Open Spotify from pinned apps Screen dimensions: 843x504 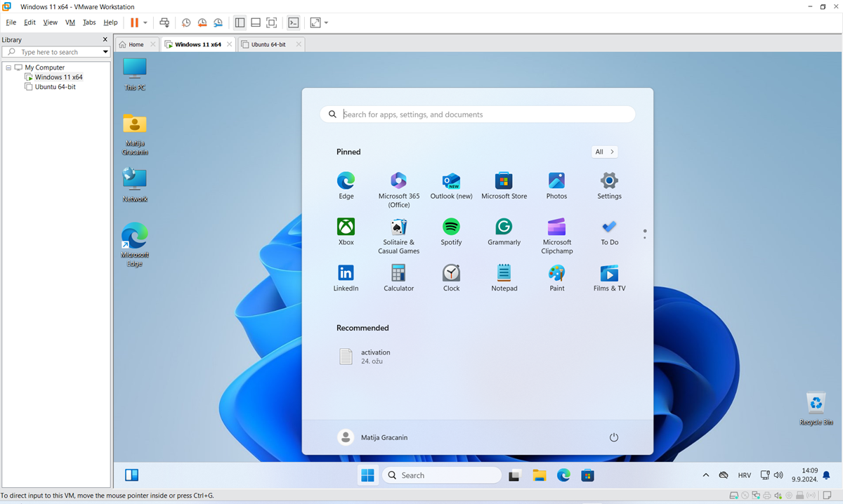point(451,232)
